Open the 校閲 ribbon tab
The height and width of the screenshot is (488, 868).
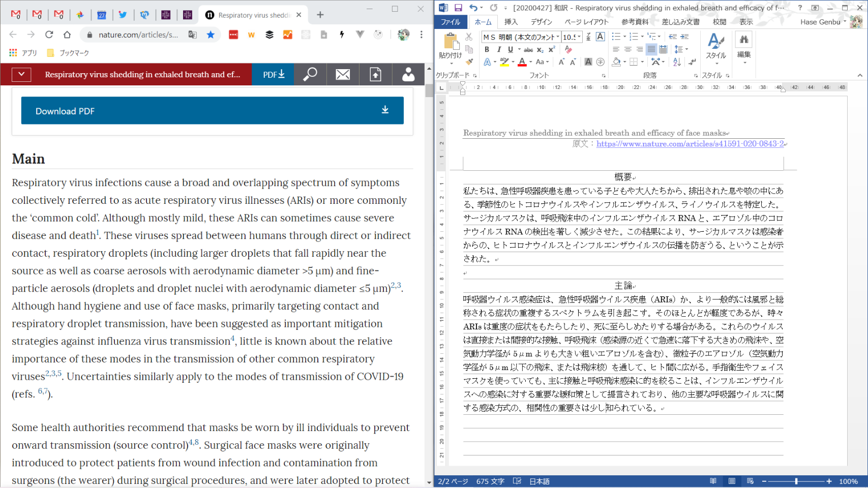click(719, 22)
